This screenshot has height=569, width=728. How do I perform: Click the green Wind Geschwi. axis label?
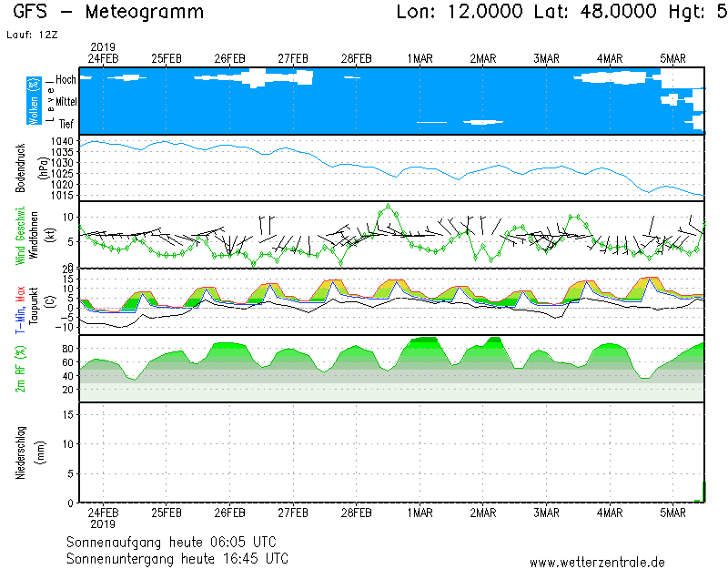pos(20,234)
